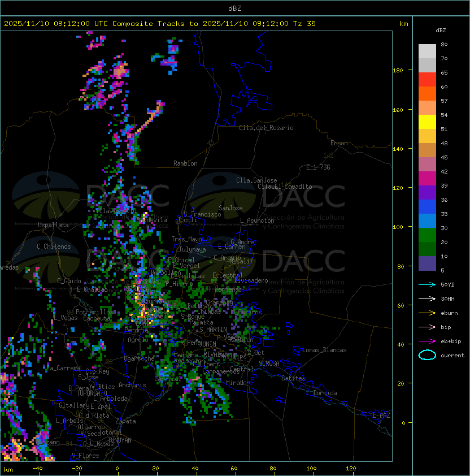Click the 12_Oct place label
The width and height of the screenshot is (470, 476).
[254, 353]
